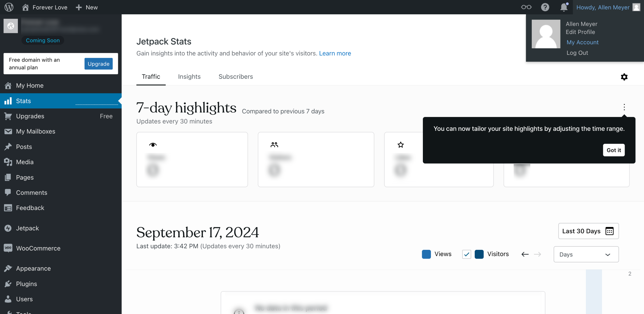
Task: Open the Last 30 Days date picker
Action: click(x=588, y=231)
